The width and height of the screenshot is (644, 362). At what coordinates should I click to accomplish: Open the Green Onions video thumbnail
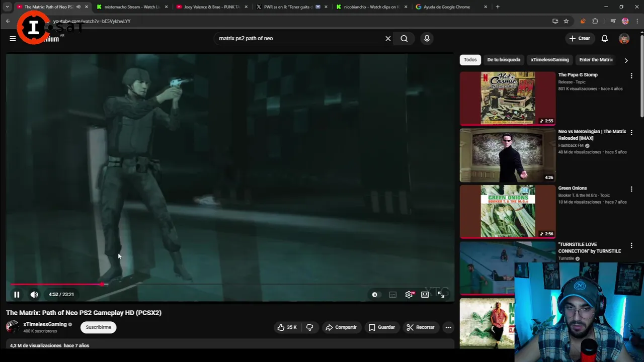pyautogui.click(x=508, y=211)
